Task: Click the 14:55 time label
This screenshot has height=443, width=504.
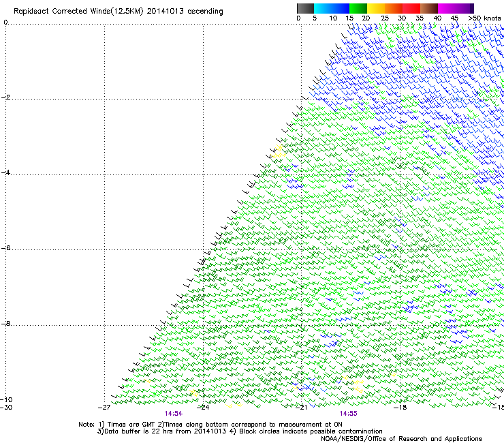Action: click(349, 414)
